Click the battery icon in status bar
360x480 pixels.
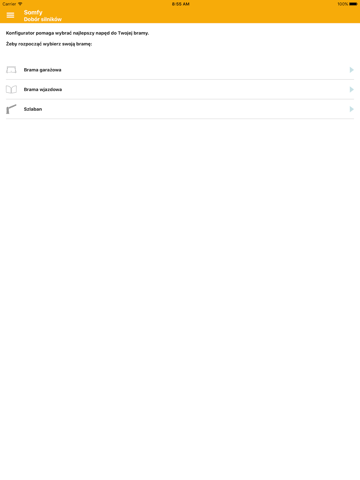[353, 4]
